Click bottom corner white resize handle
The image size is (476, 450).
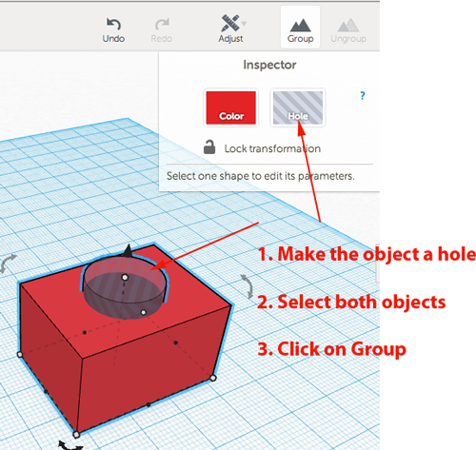(76, 435)
